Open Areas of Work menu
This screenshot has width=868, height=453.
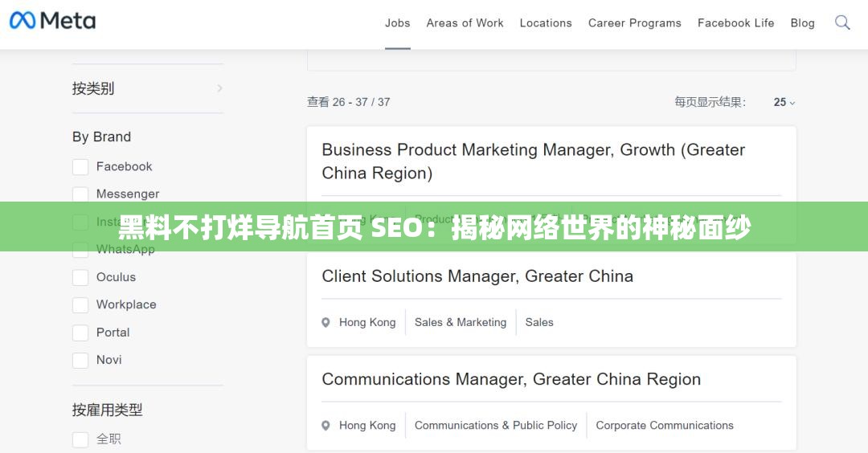(x=465, y=23)
